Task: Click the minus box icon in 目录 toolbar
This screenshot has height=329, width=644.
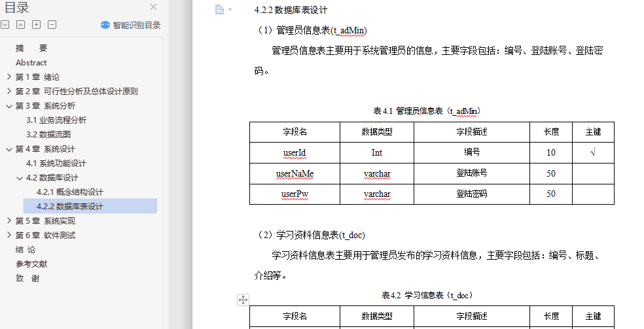Action: point(52,25)
